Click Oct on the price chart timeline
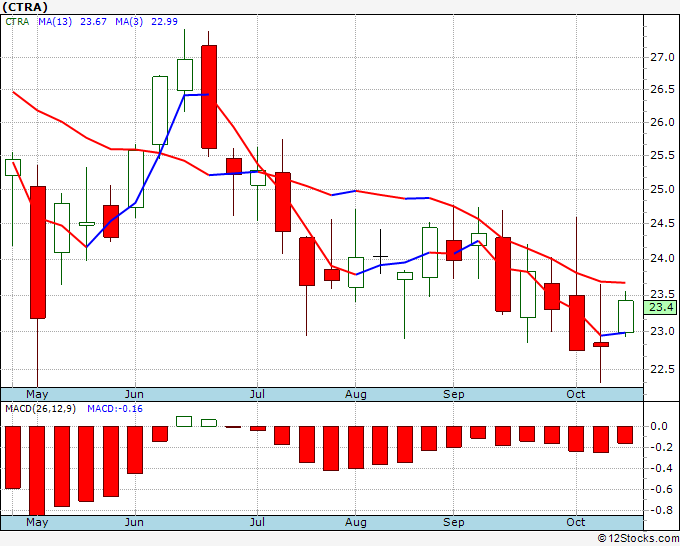Screen dimensions: 680x546 pos(576,394)
